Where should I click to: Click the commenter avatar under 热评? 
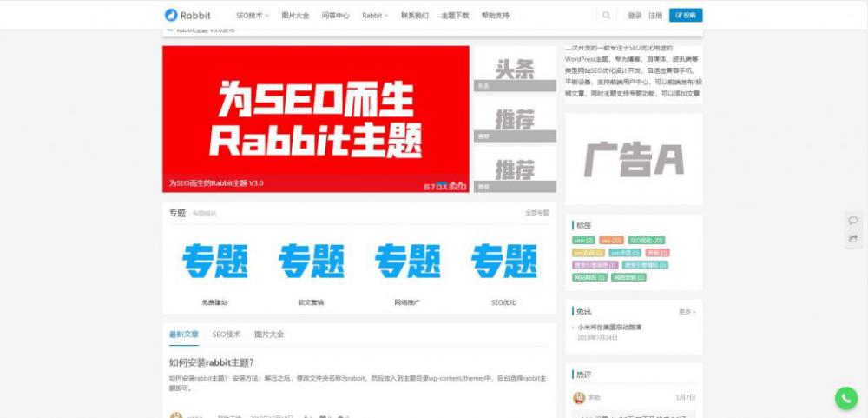click(x=579, y=397)
